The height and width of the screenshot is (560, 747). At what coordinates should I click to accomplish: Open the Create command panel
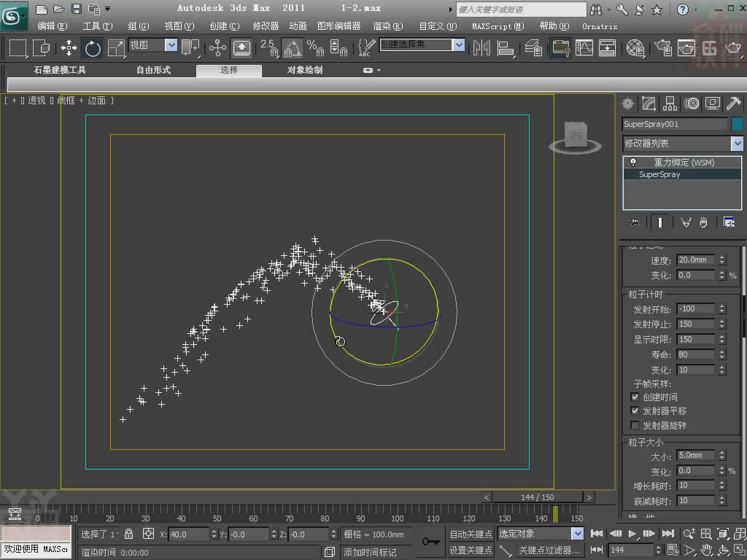coord(628,104)
